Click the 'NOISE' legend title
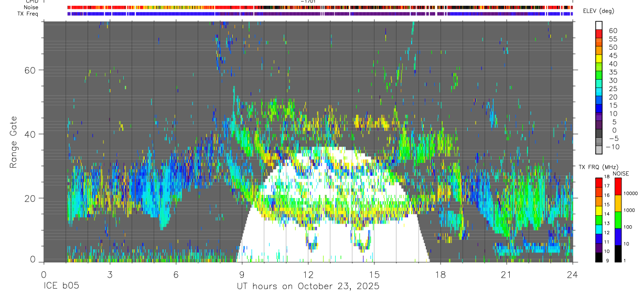Image resolution: width=644 pixels, height=297 pixels. point(621,174)
